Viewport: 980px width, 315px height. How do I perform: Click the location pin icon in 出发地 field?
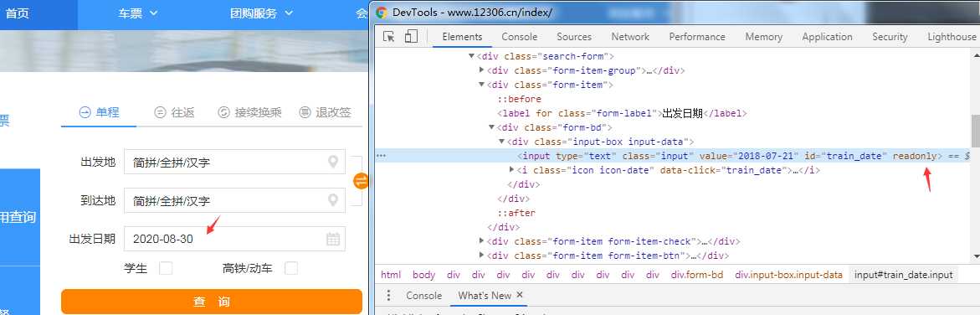pyautogui.click(x=333, y=163)
